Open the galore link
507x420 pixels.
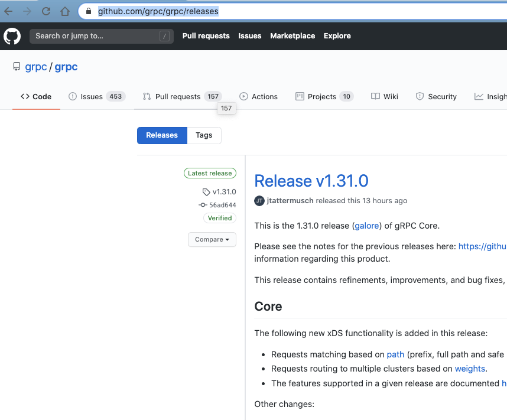pyautogui.click(x=366, y=226)
